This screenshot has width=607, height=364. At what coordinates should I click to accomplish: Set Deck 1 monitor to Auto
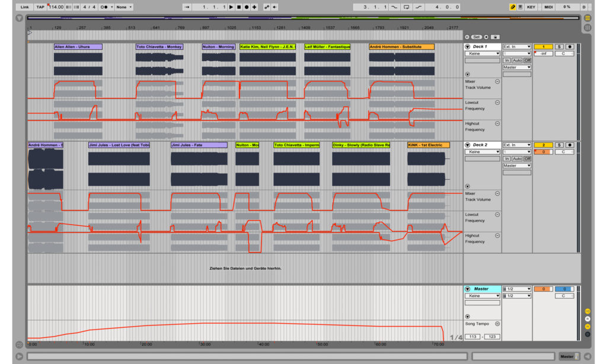517,60
